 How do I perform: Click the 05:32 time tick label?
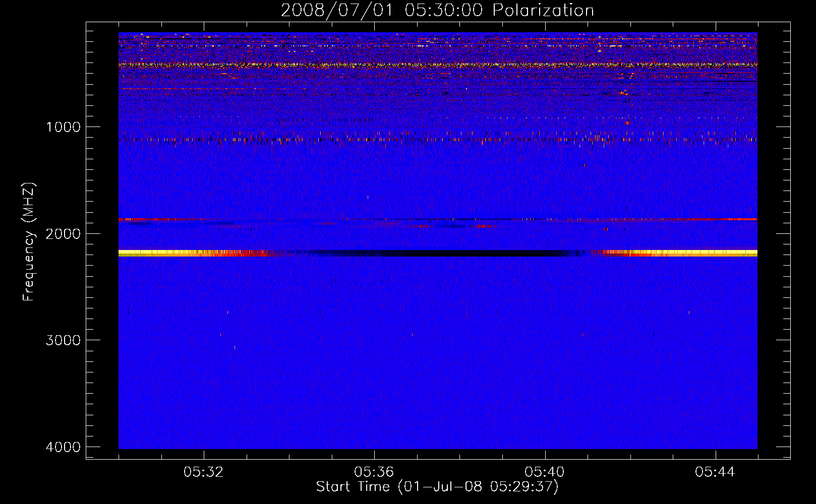(204, 472)
